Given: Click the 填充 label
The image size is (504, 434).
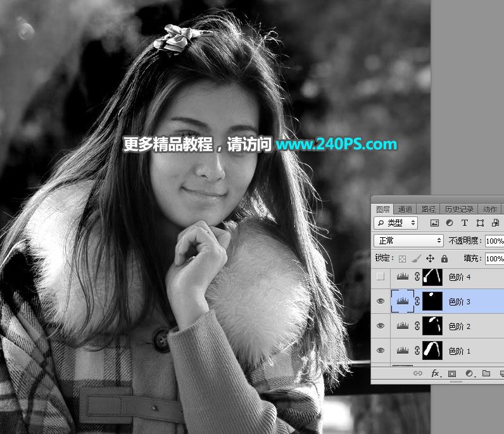Looking at the screenshot, I should coord(472,258).
